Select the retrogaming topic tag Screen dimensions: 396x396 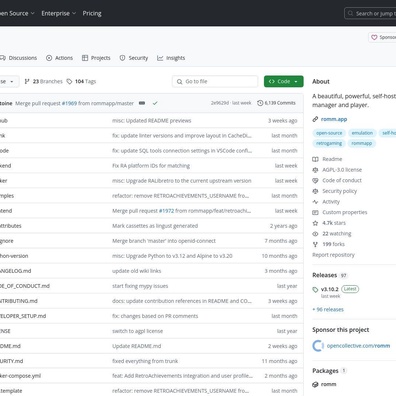pyautogui.click(x=329, y=143)
